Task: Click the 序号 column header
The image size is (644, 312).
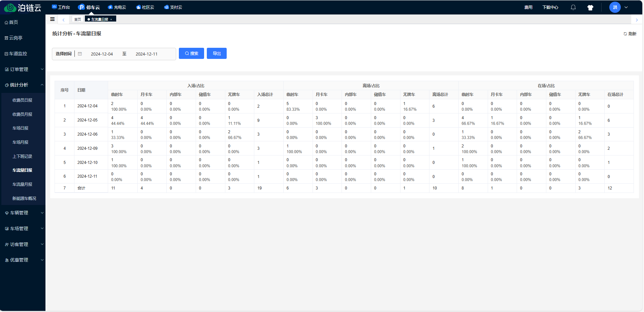Action: click(x=65, y=90)
